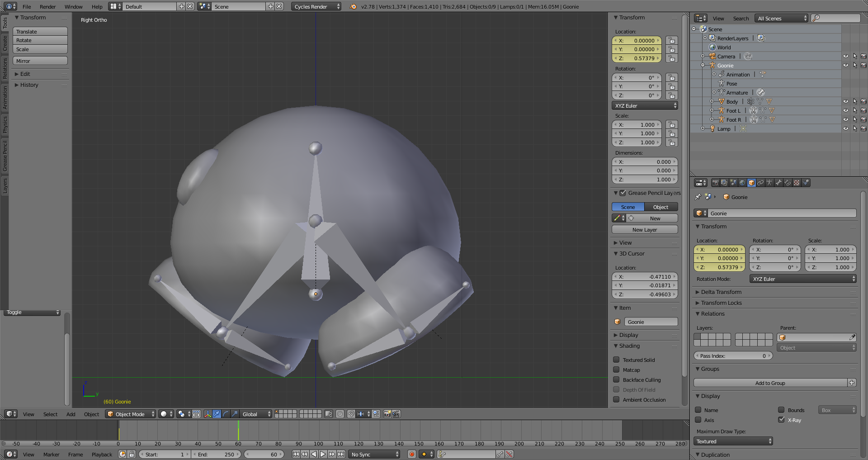The image size is (868, 460).
Task: Toggle the Grease Pencil Layers checkbox
Action: tap(623, 193)
